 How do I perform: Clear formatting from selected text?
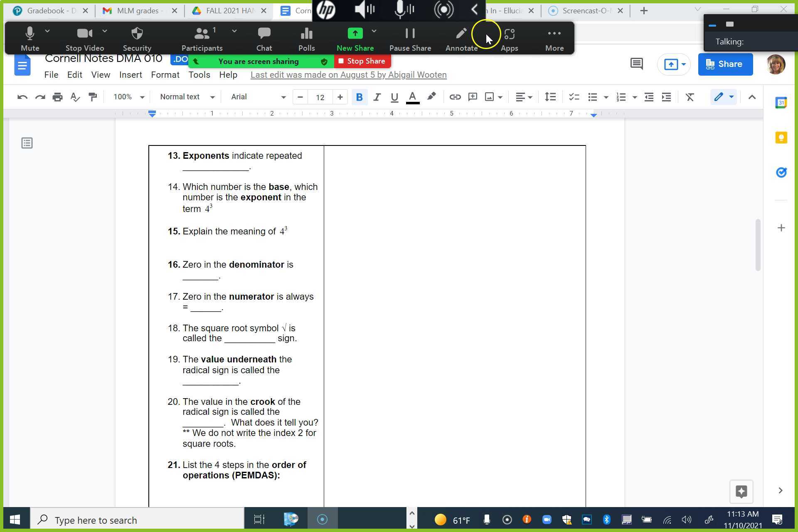690,97
